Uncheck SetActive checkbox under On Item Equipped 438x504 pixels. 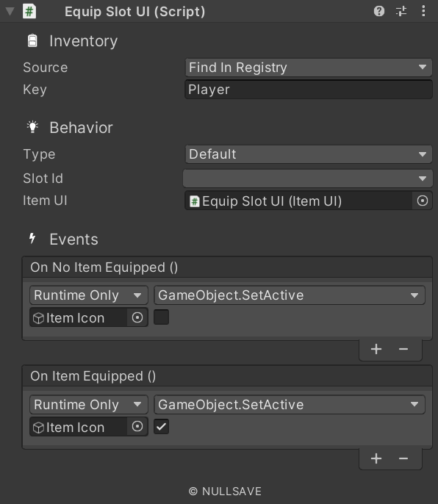pyautogui.click(x=161, y=427)
